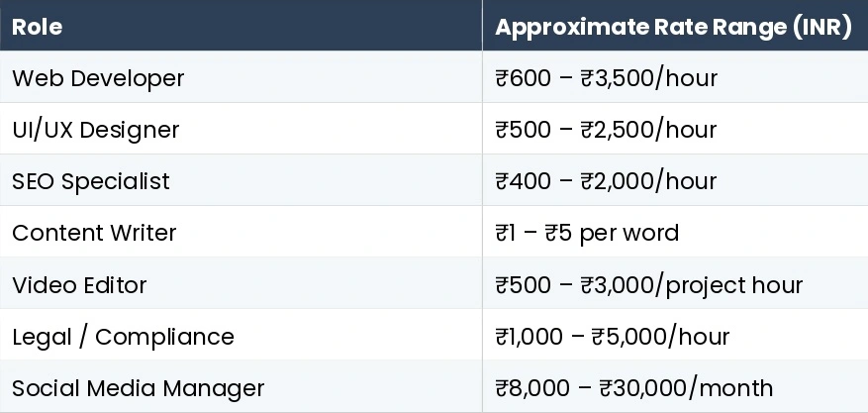The image size is (868, 413).
Task: Click the ₹500 – ₹2,500/hour rate cell
Action: [x=606, y=130]
